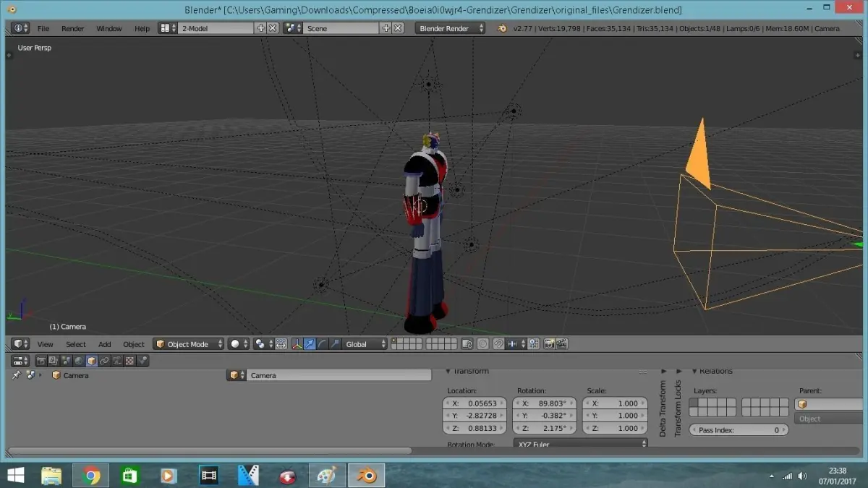Click the Camera object name field
Image resolution: width=868 pixels, height=488 pixels.
339,375
